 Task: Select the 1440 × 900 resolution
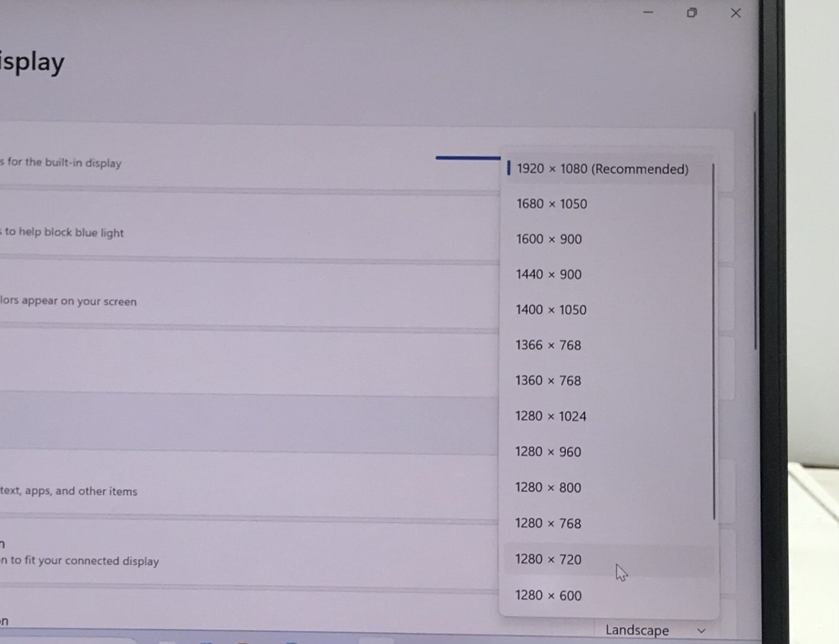tap(608, 274)
